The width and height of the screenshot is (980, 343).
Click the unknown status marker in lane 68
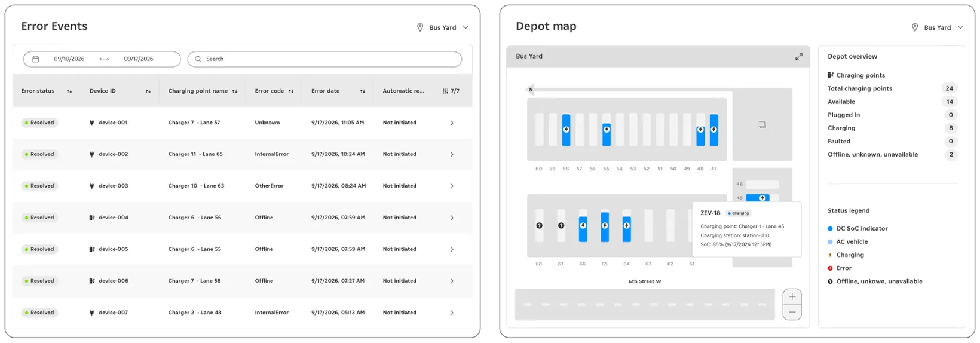tap(539, 225)
